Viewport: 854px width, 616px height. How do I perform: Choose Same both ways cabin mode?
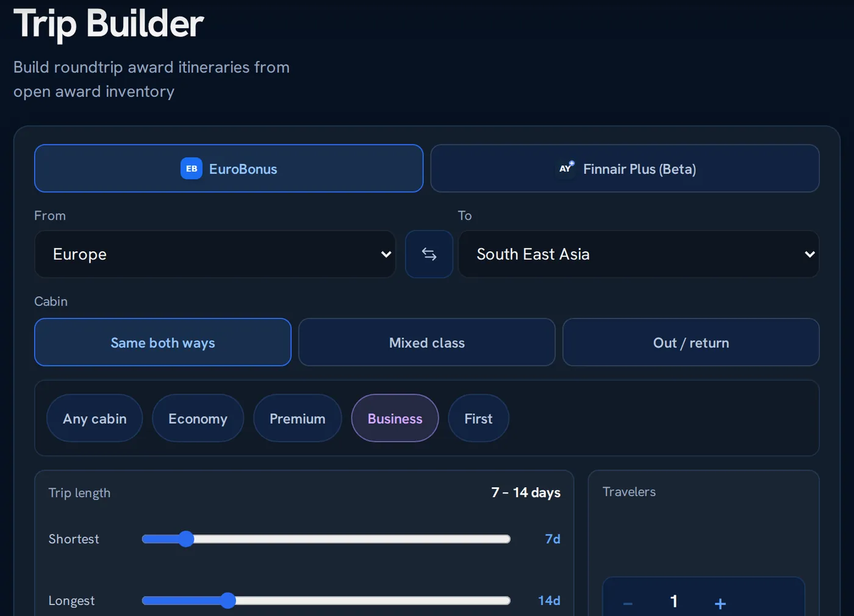163,342
